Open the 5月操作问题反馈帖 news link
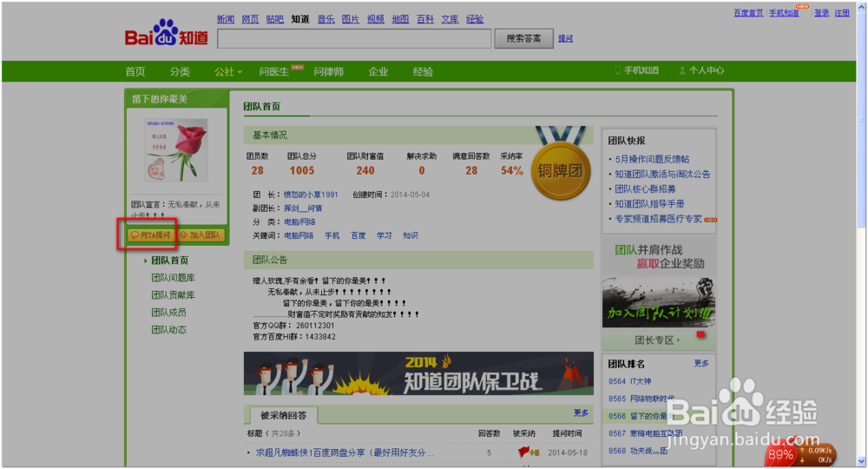Screen dimensions: 868x469 point(652,159)
